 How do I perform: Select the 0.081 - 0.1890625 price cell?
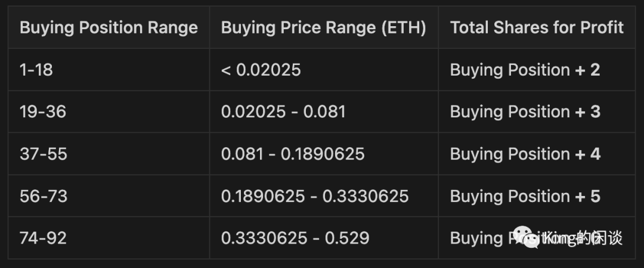point(324,154)
